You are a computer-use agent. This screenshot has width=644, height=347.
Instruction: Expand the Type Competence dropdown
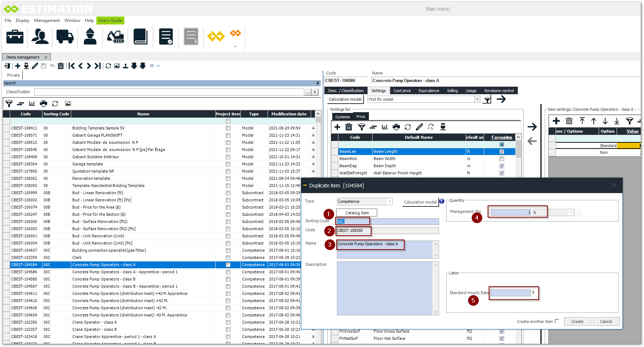point(389,201)
